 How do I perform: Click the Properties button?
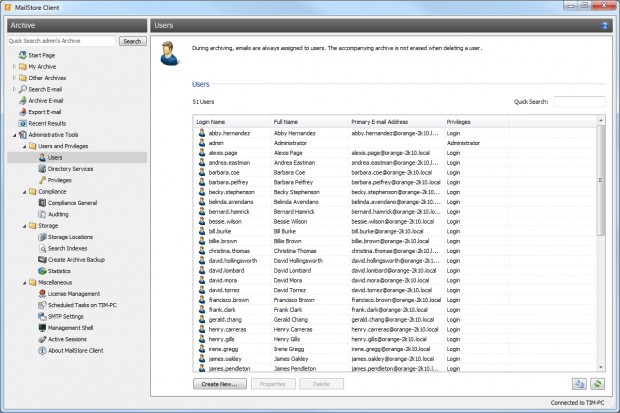[273, 384]
